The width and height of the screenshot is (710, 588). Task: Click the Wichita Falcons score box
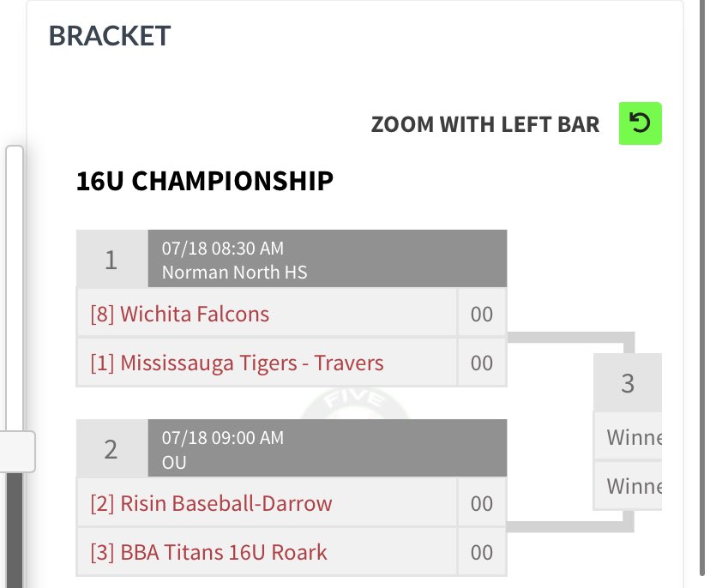point(482,314)
